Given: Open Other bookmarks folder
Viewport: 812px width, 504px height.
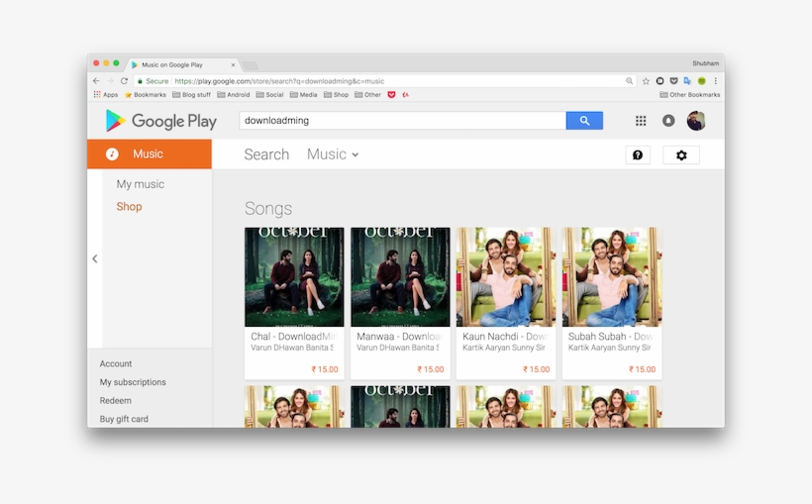Looking at the screenshot, I should click(367, 95).
